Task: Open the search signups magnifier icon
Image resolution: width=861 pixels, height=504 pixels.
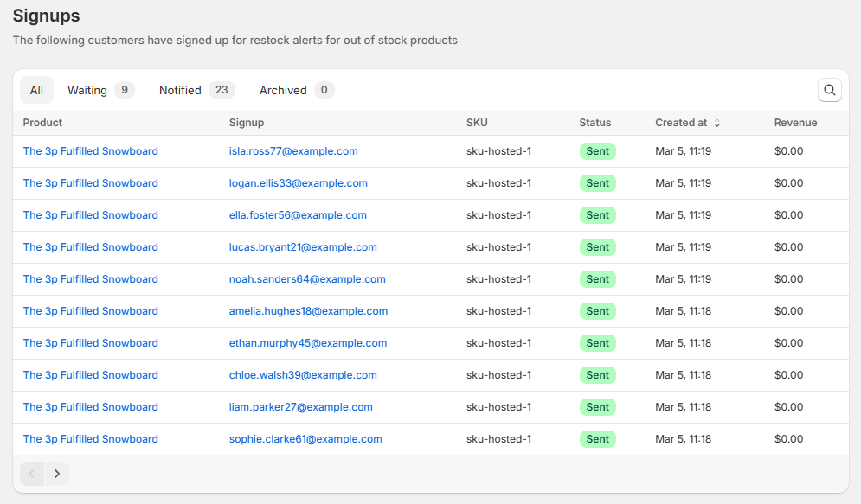Action: (x=829, y=90)
